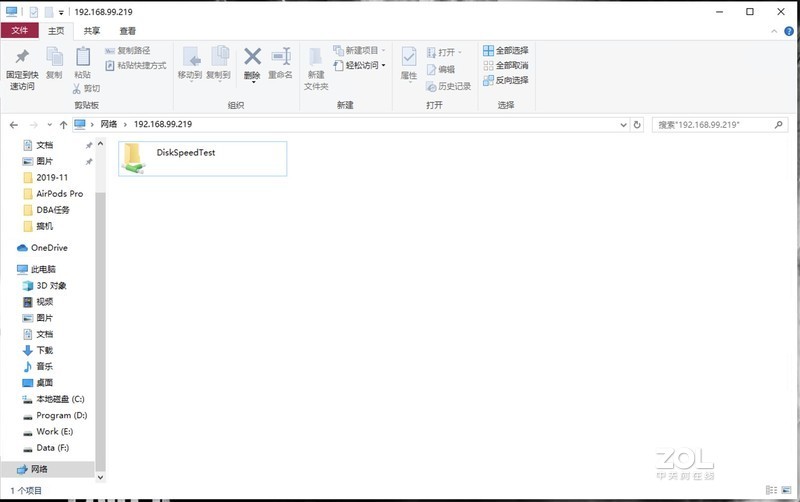Open the File (文件) menu tab

(x=19, y=31)
